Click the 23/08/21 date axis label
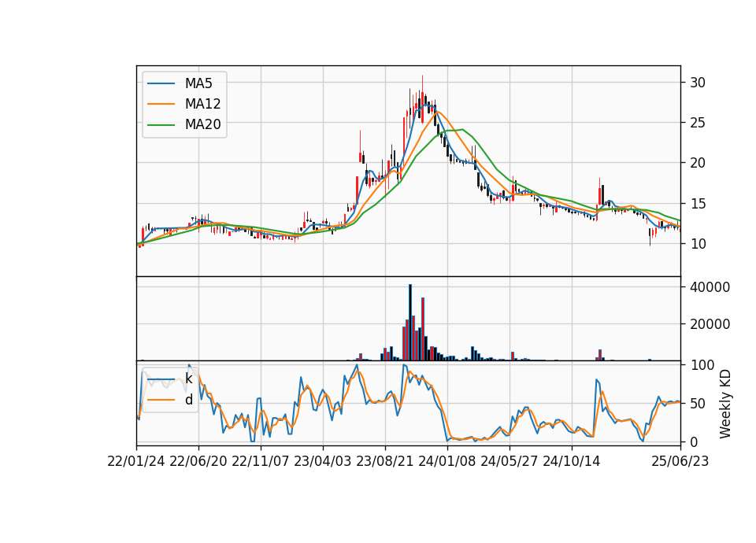 pos(385,461)
